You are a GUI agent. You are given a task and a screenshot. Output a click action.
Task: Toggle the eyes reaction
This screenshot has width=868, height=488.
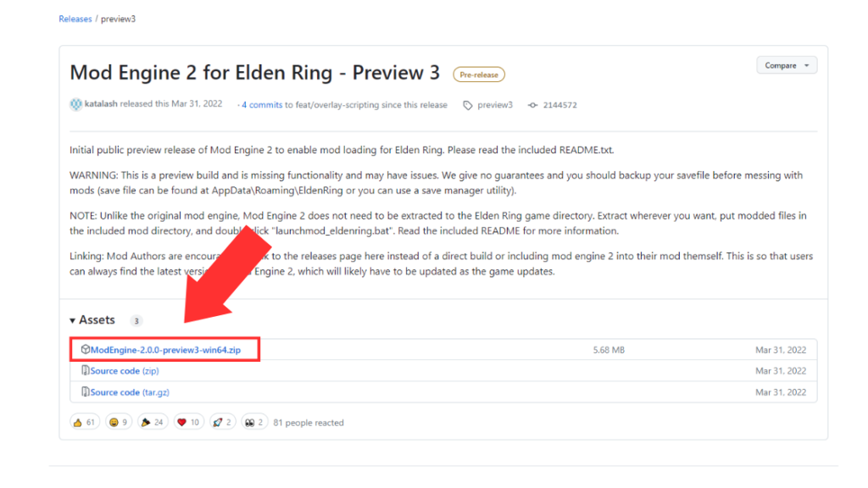tap(254, 422)
